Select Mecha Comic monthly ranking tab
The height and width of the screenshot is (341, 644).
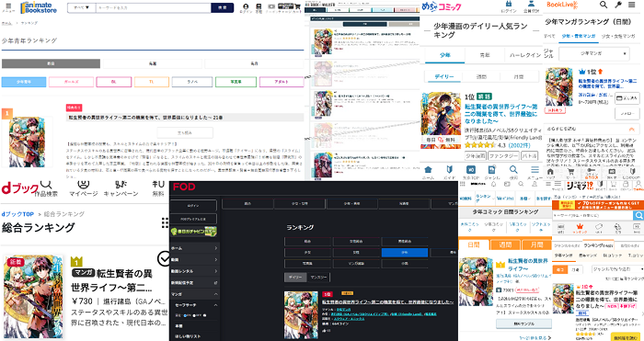518,76
